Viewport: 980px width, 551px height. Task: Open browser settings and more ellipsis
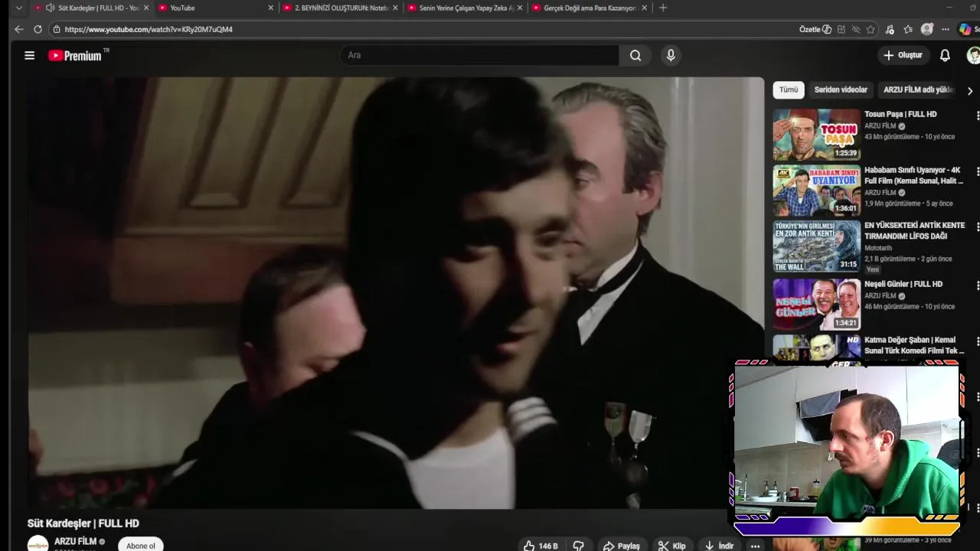point(946,29)
